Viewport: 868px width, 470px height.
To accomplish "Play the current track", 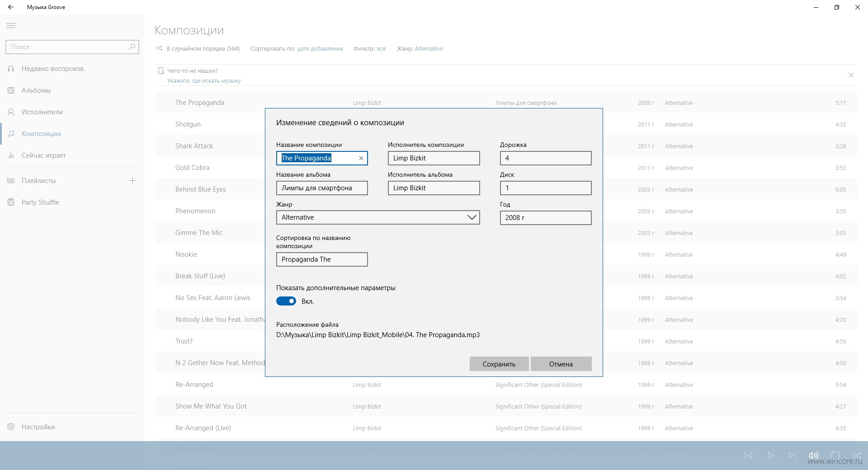I will click(x=770, y=456).
